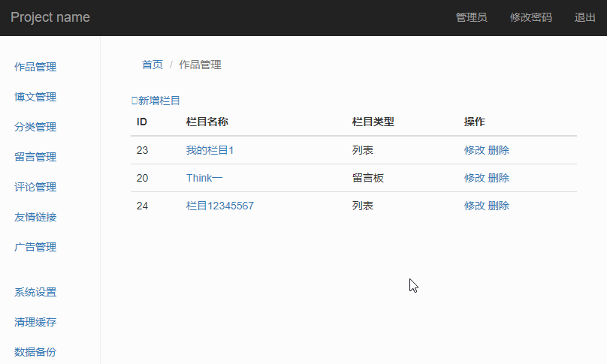
Task: Click the 首页 breadcrumb link
Action: pyautogui.click(x=153, y=65)
